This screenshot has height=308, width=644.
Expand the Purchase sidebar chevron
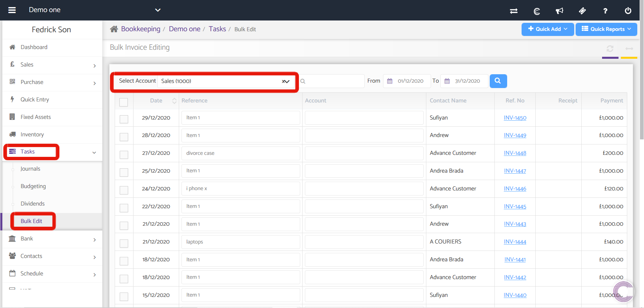point(95,83)
